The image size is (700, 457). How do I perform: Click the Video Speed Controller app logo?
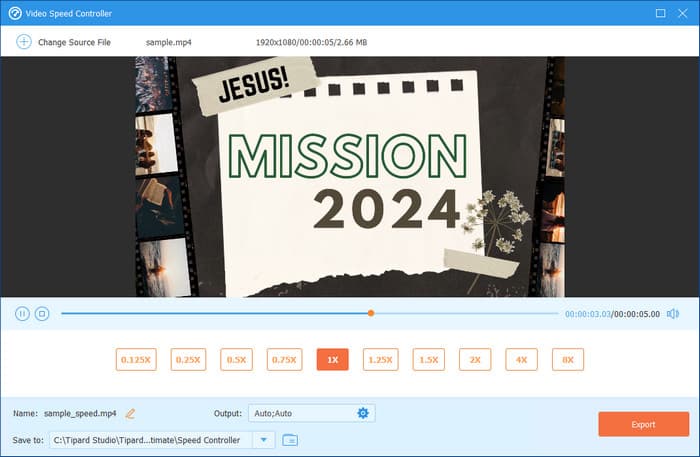pyautogui.click(x=13, y=13)
